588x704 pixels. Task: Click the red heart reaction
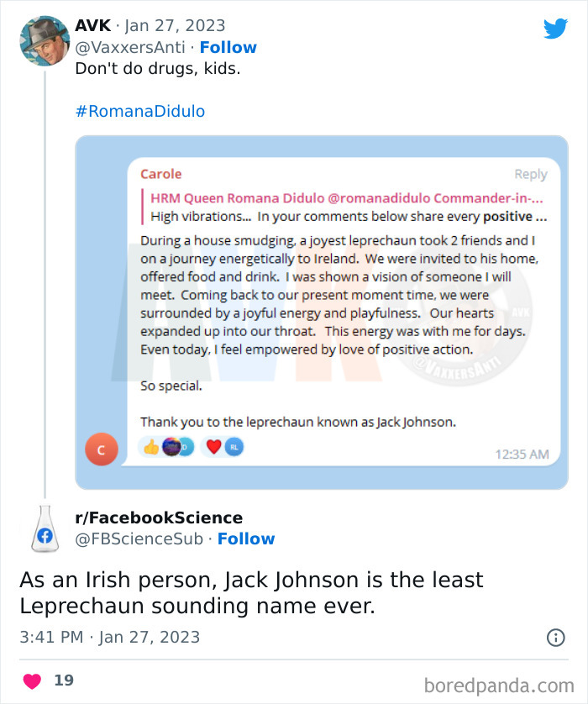pos(213,448)
